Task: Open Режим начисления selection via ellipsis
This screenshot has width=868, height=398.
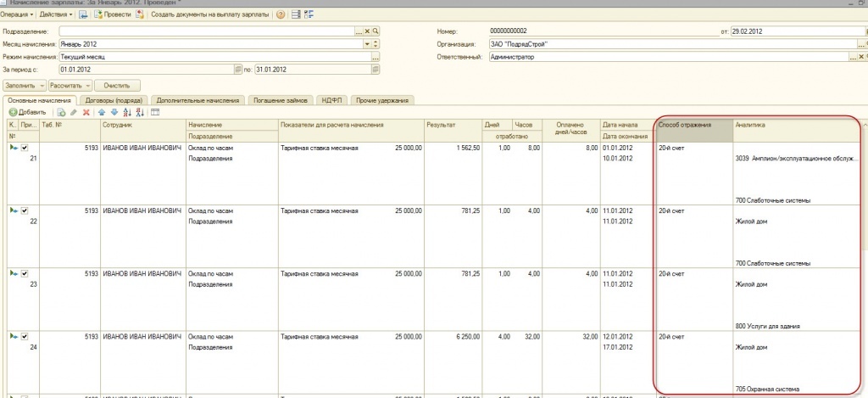Action: (376, 57)
